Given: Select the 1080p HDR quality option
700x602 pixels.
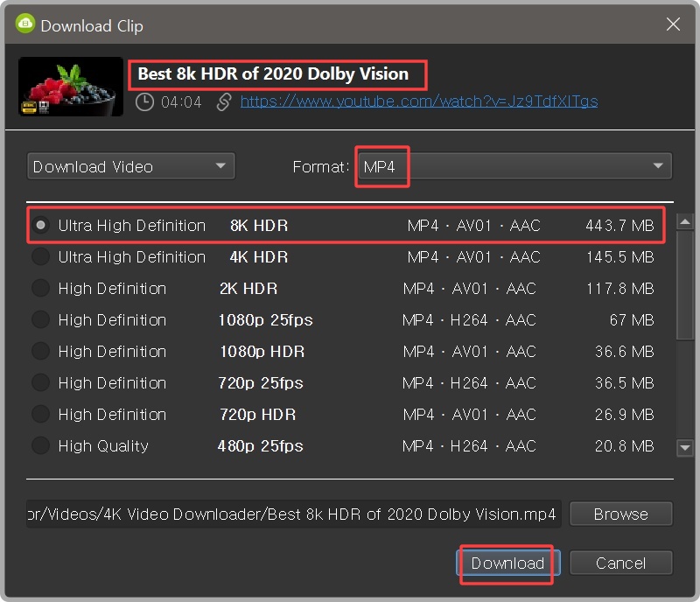Looking at the screenshot, I should (40, 351).
